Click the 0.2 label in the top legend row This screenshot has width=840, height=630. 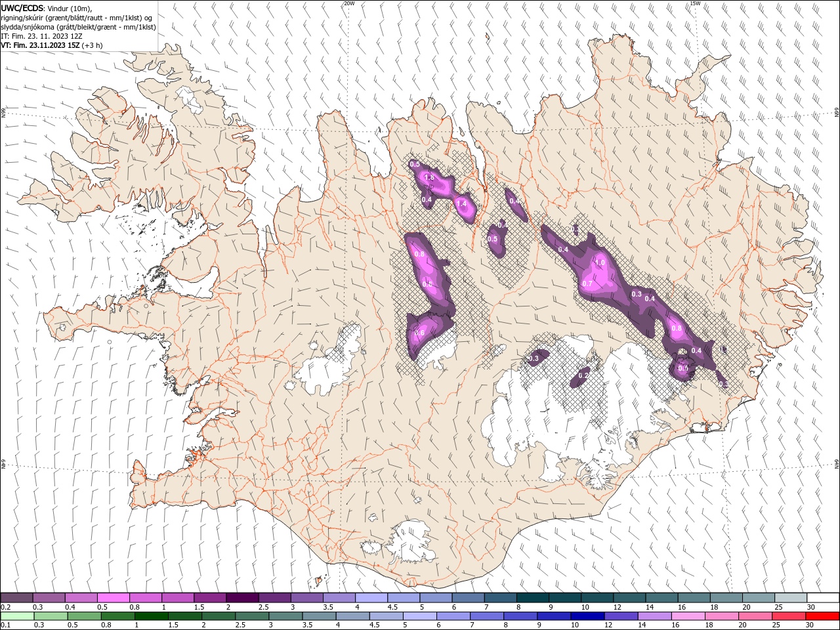[5, 607]
